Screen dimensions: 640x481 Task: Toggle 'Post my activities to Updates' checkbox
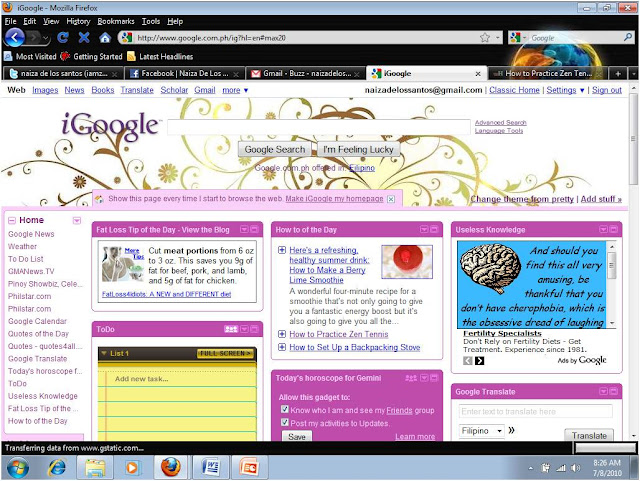[x=285, y=422]
